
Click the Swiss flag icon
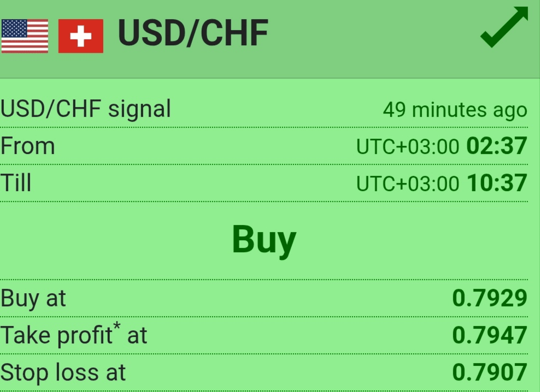(81, 36)
